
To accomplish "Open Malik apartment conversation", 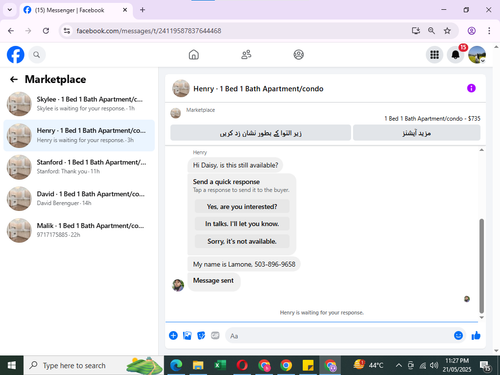I will click(79, 230).
